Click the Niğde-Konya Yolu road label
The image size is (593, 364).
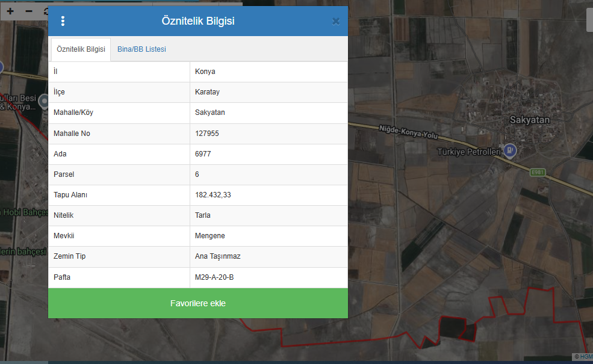coord(408,132)
